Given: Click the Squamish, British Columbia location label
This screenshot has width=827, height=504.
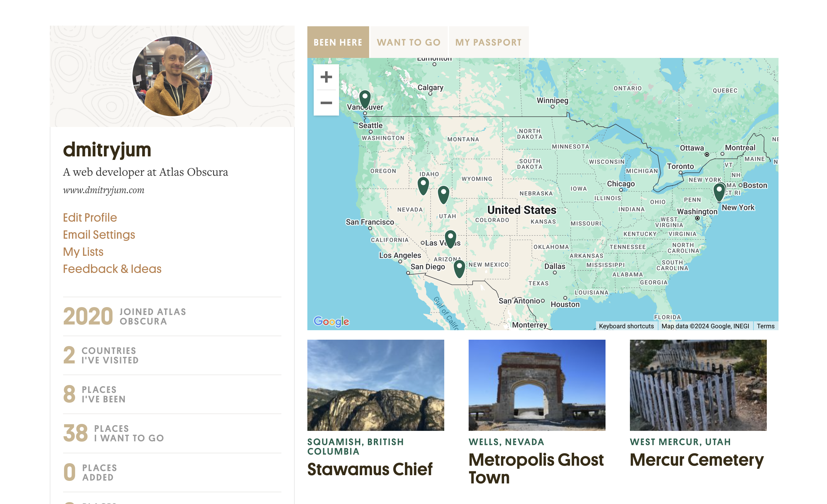Looking at the screenshot, I should click(356, 446).
